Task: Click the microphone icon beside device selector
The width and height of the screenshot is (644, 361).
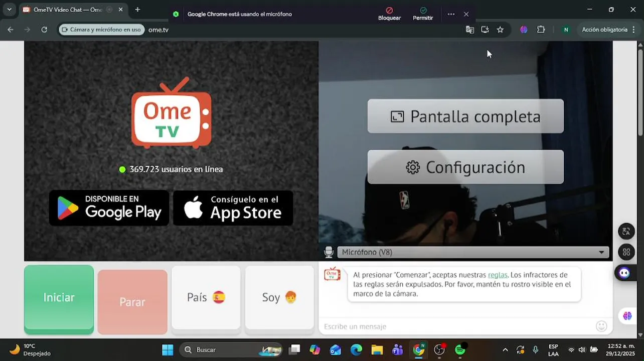Action: click(329, 252)
